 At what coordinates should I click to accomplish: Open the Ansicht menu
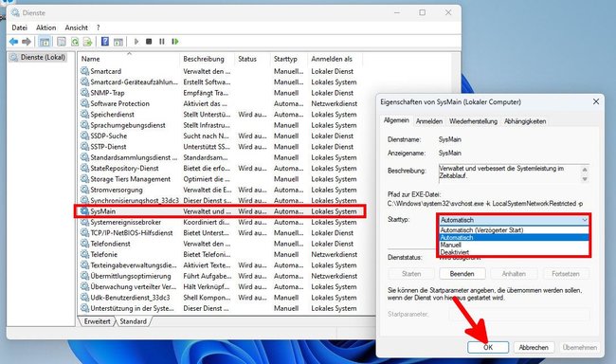(x=76, y=27)
